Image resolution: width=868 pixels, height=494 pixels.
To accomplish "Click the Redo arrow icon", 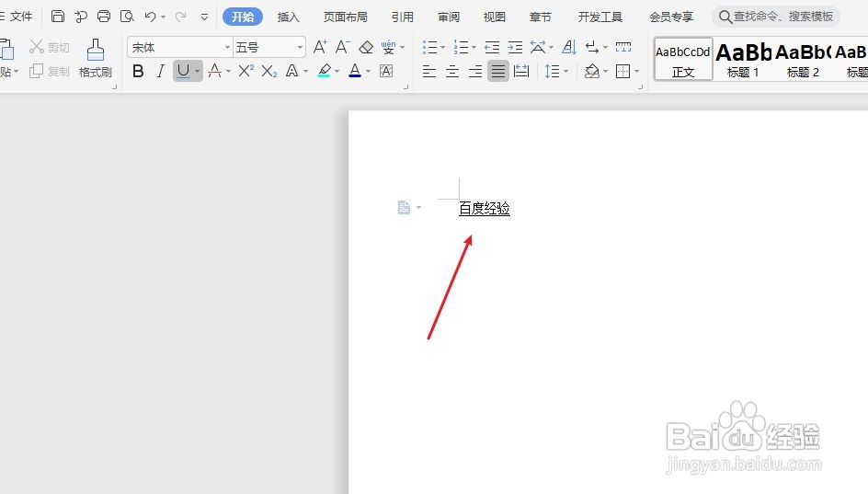I will tap(180, 17).
